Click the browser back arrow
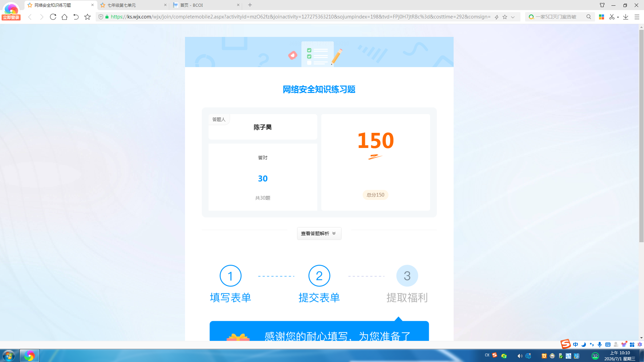This screenshot has height=362, width=644. [x=30, y=17]
